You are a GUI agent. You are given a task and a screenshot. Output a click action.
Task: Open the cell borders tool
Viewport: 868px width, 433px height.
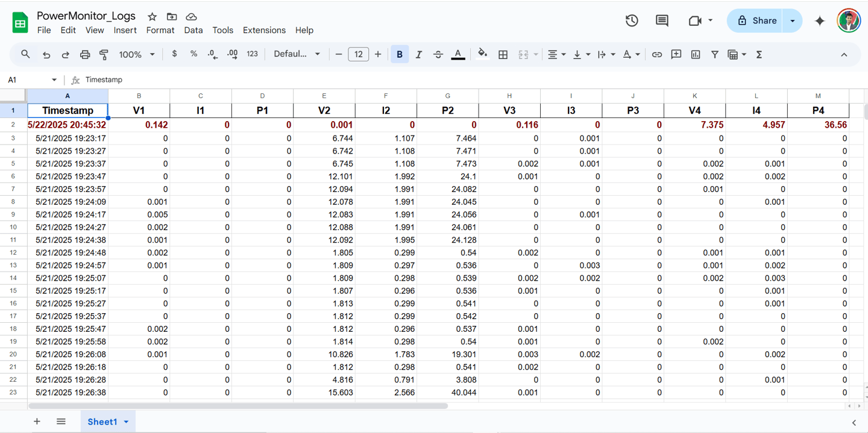[x=503, y=54]
